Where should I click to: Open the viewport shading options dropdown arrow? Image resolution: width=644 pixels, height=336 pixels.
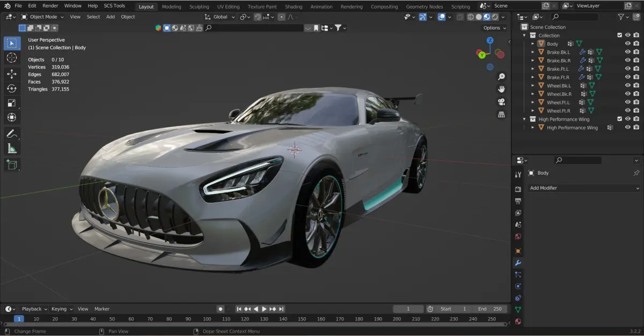click(x=504, y=17)
